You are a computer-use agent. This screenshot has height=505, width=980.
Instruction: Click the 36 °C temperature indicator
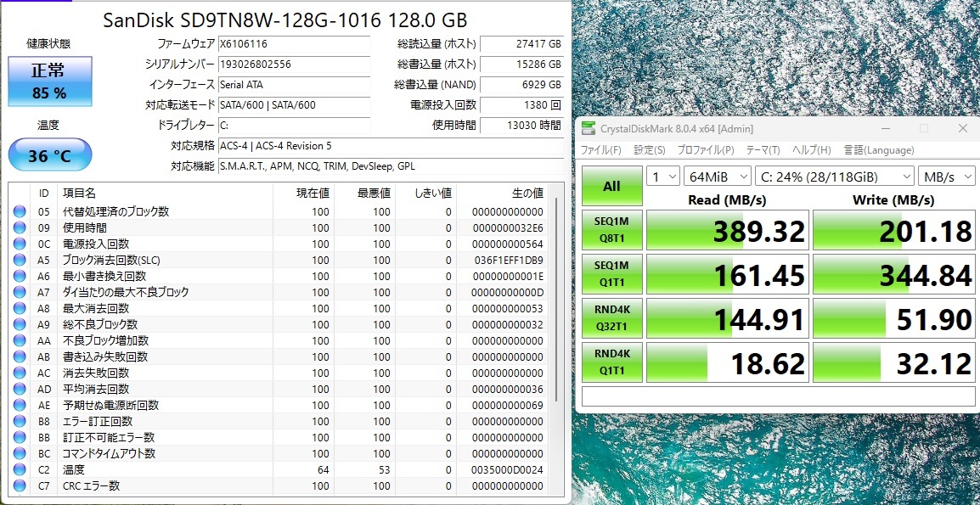point(50,155)
